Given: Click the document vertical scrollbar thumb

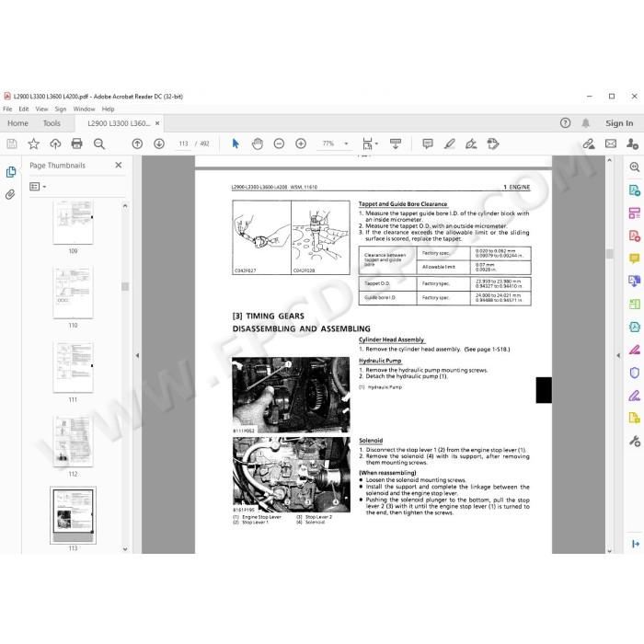Looking at the screenshot, I should [x=609, y=254].
